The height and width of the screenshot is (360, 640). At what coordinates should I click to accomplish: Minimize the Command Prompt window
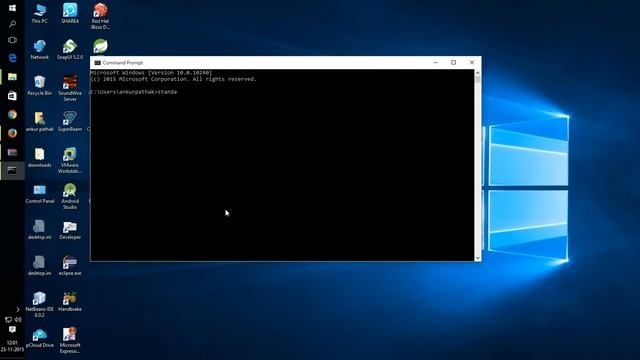[436, 62]
